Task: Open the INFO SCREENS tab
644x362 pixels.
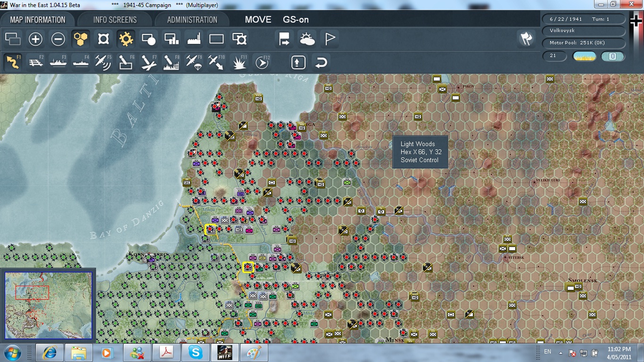Action: pos(115,20)
